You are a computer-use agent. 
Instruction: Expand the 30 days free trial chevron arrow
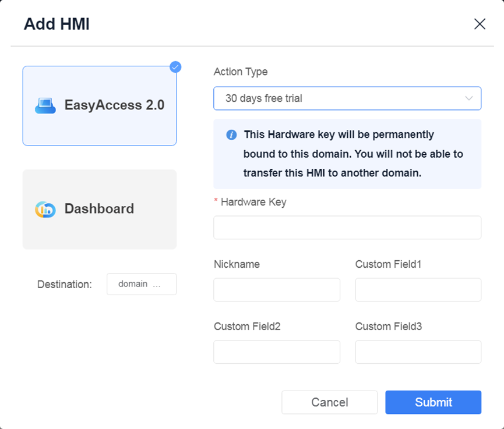click(x=469, y=98)
